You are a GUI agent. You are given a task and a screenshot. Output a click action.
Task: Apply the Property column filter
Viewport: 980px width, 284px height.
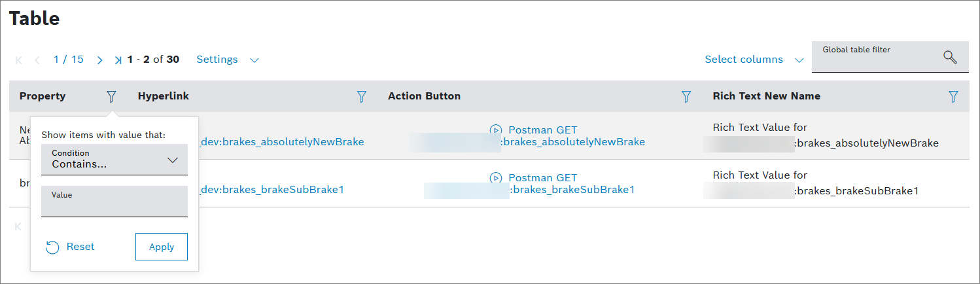click(x=161, y=247)
